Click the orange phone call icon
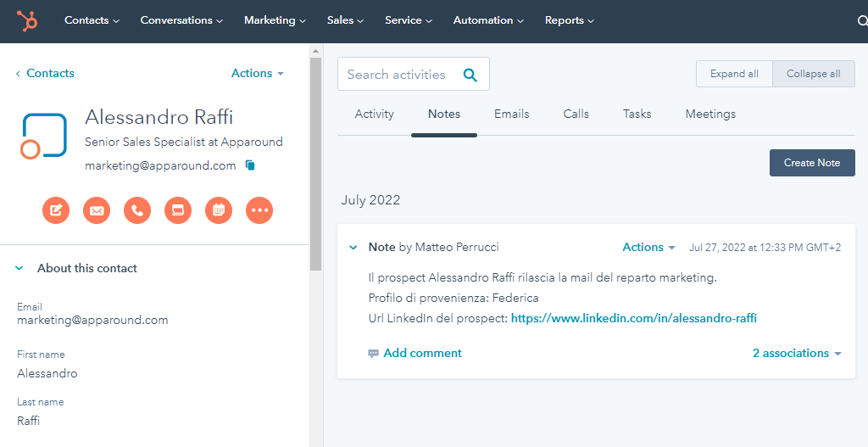Image resolution: width=868 pixels, height=447 pixels. pyautogui.click(x=137, y=210)
